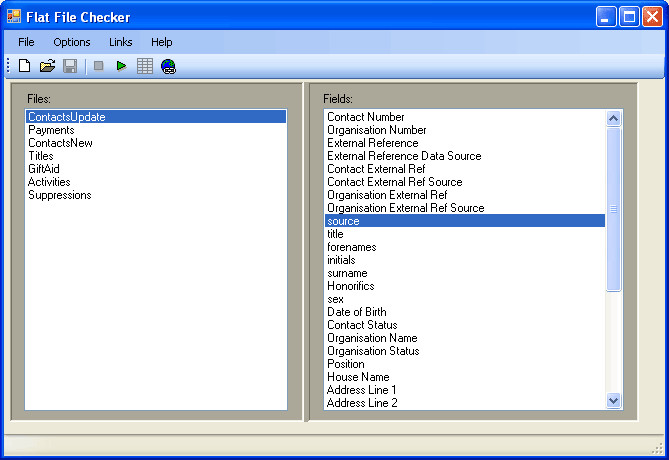
Task: Select the Organisation Number field
Action: [x=465, y=130]
